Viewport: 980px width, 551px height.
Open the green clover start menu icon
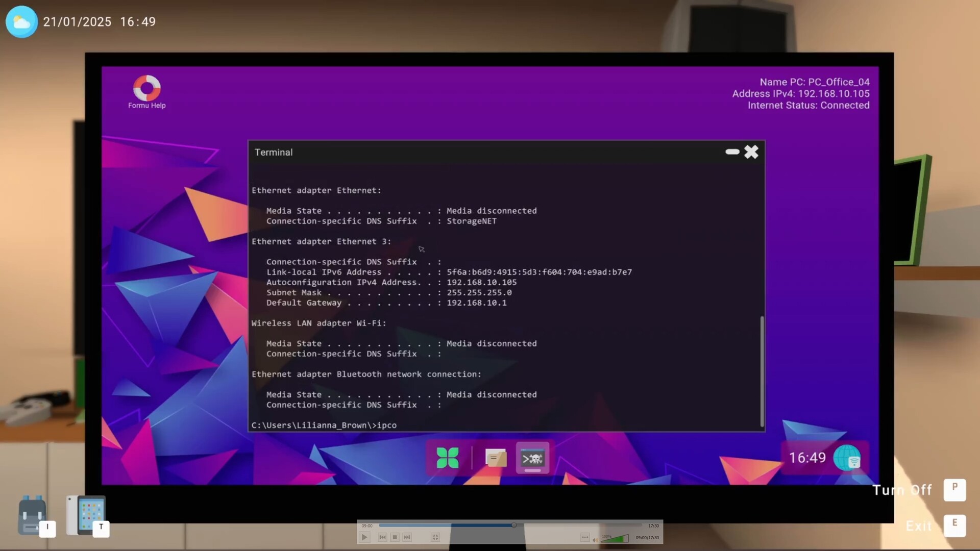click(x=448, y=458)
